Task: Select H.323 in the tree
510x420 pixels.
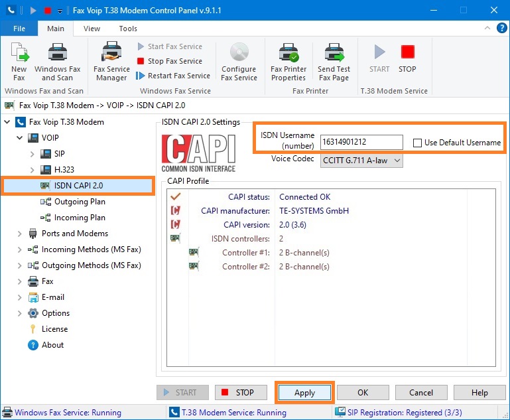Action: pos(58,170)
